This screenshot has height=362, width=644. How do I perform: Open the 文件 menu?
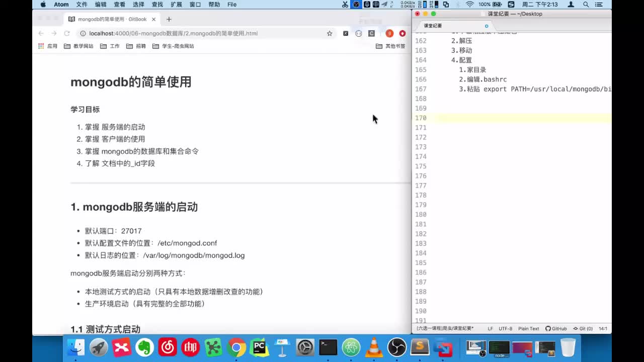click(x=82, y=5)
